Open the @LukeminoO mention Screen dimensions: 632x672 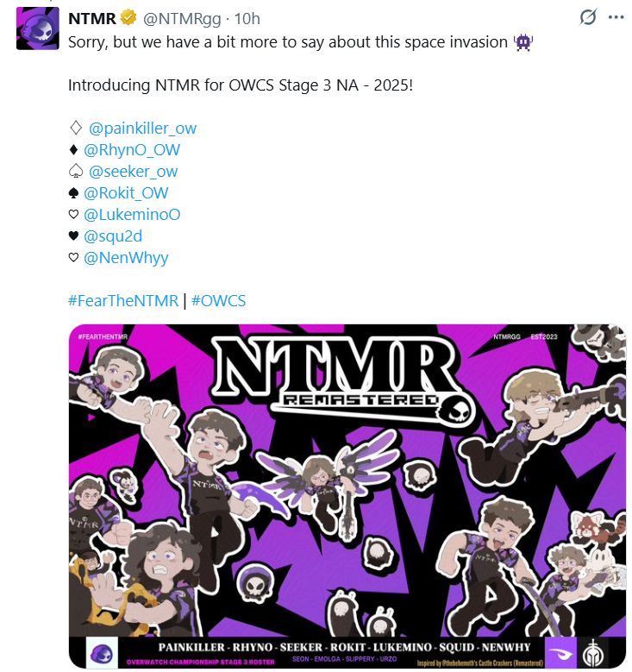[132, 214]
